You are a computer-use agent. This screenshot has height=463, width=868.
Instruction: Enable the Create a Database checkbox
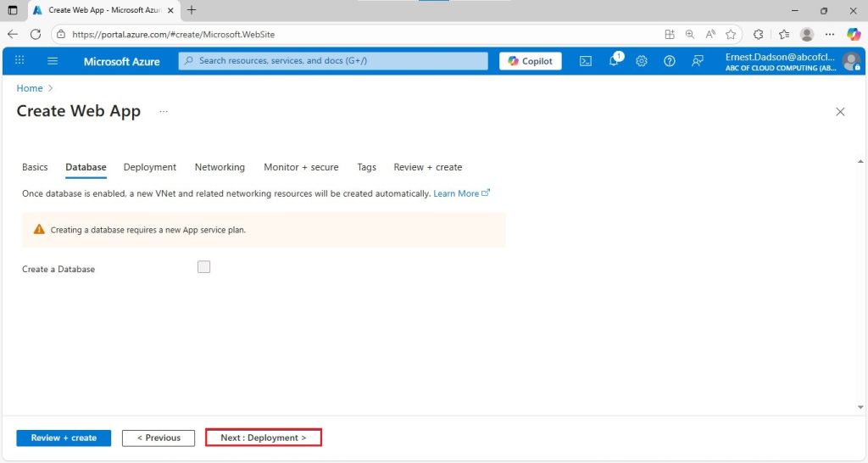click(x=203, y=267)
